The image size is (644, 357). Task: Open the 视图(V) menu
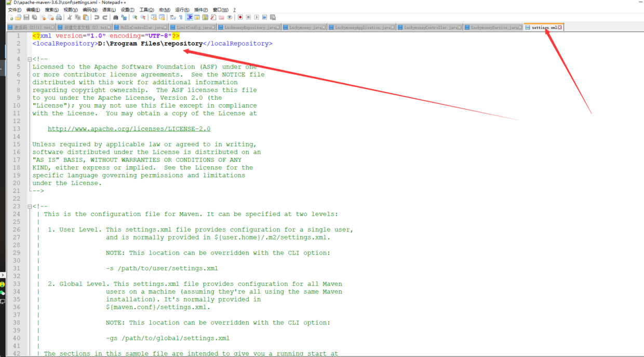[71, 10]
